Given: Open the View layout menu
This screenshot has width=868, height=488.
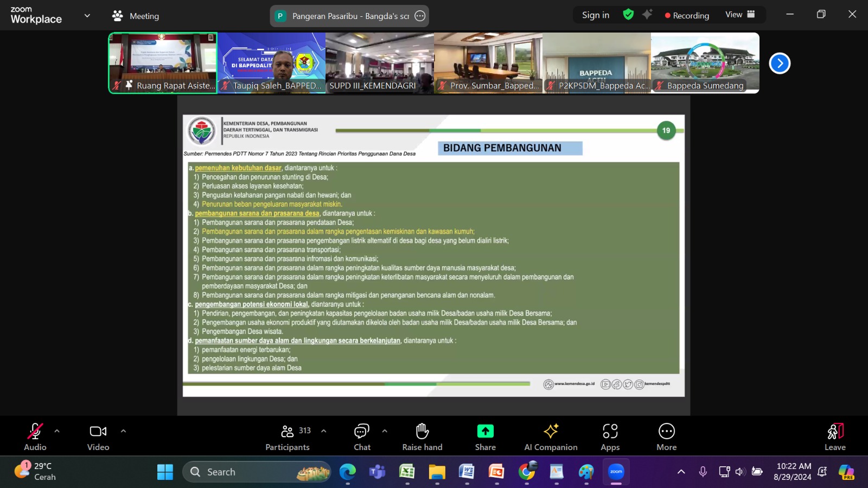Looking at the screenshot, I should [x=740, y=15].
